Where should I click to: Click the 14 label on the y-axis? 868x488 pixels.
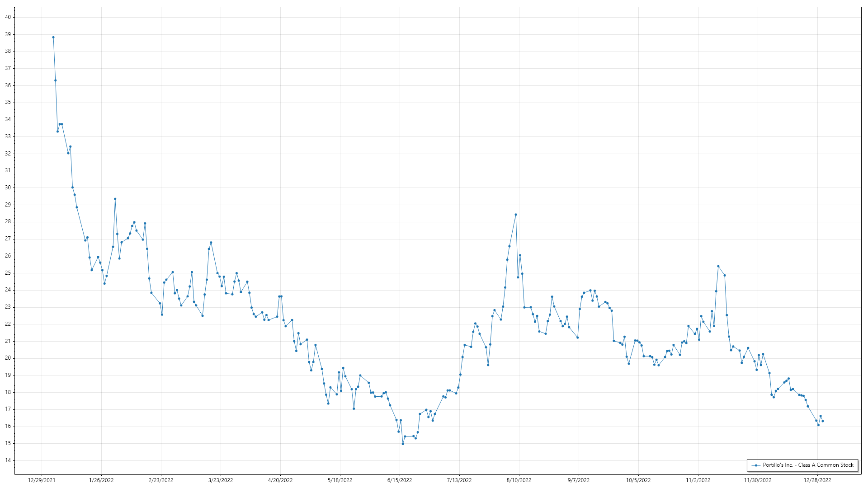[x=8, y=460]
